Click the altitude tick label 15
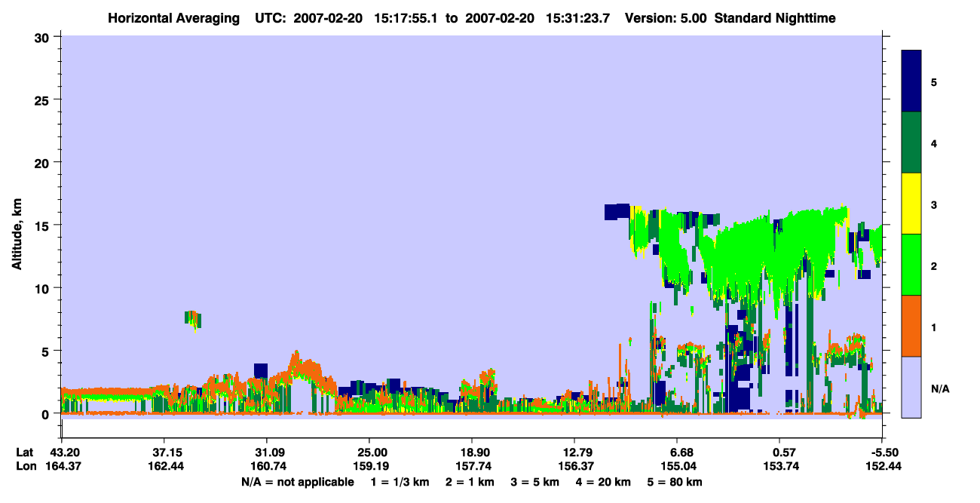Viewport: 980px width, 503px height. (44, 225)
